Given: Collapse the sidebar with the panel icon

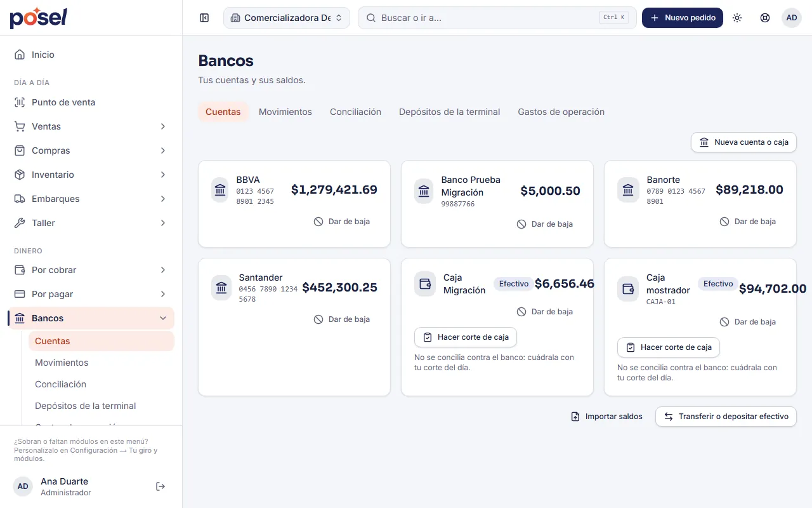Looking at the screenshot, I should coord(204,18).
